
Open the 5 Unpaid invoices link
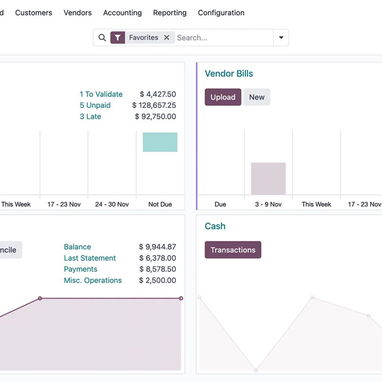click(95, 105)
